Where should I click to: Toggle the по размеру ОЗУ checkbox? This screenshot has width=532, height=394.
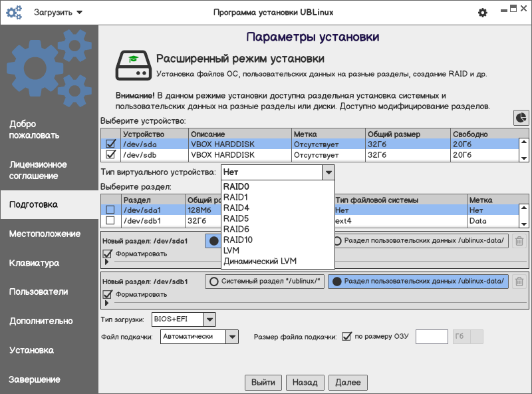(346, 336)
